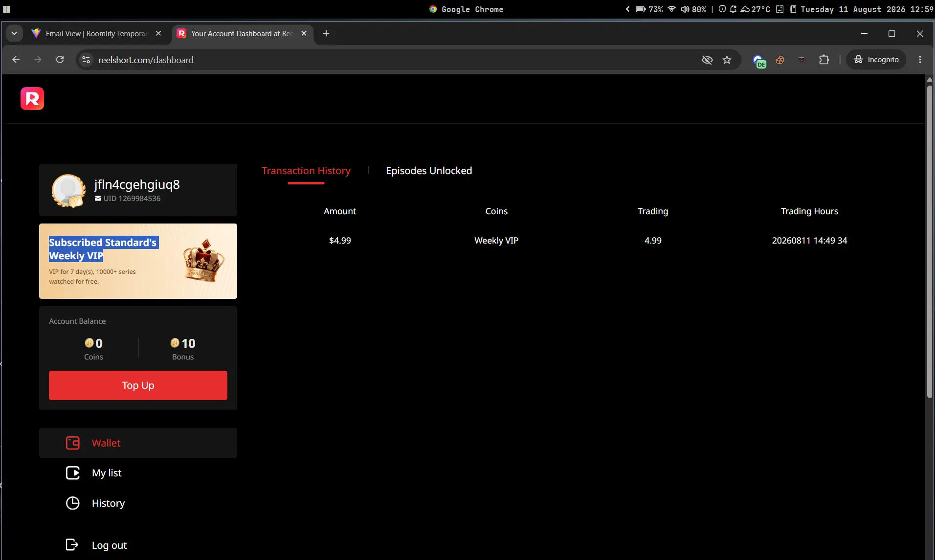This screenshot has height=560, width=935.
Task: Open Chrome's three-dot menu
Action: [x=920, y=60]
